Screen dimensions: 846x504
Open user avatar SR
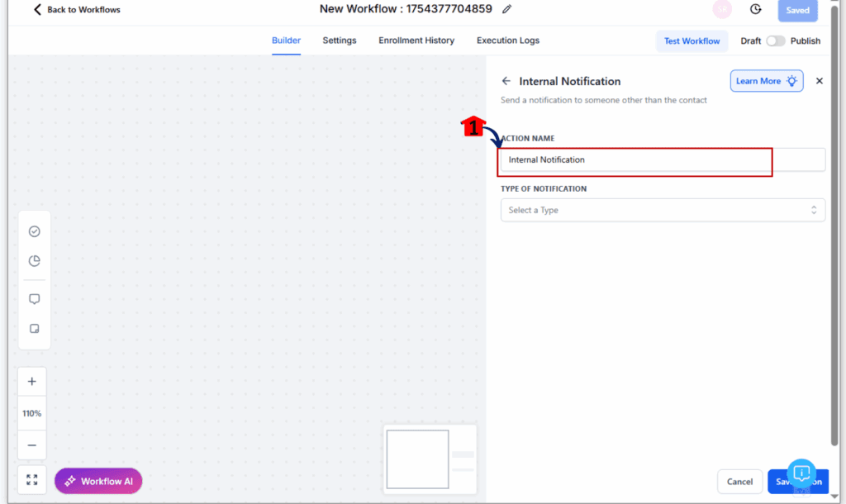point(722,9)
